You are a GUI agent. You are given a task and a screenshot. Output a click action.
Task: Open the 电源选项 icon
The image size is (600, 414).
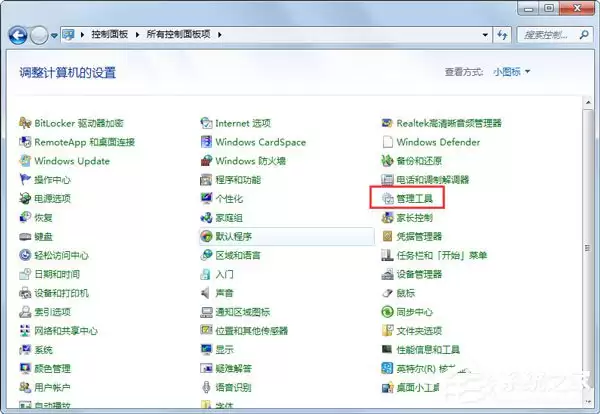25,198
